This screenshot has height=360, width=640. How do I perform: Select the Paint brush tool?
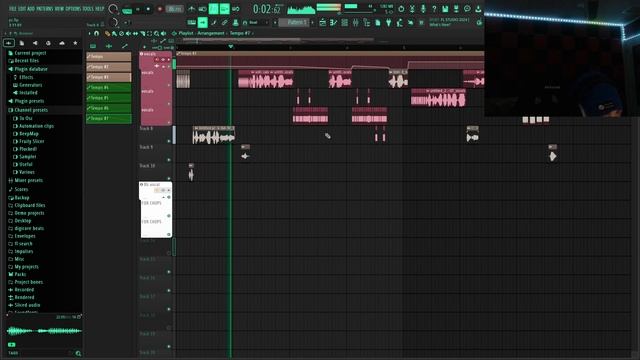[x=114, y=33]
